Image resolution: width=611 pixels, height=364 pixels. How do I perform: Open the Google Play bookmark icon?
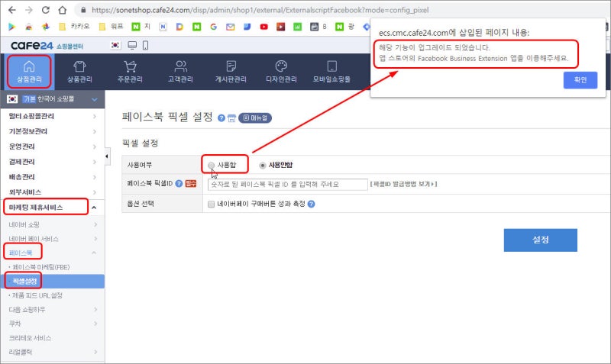point(11,27)
